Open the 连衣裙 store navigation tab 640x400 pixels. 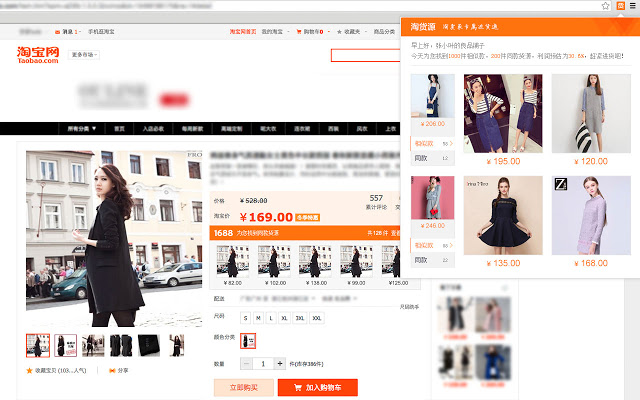302,129
